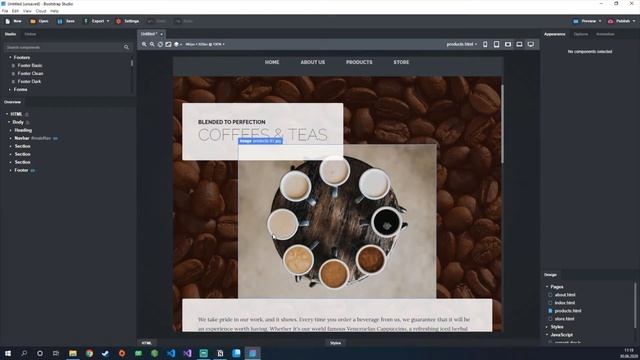This screenshot has width=640, height=360.
Task: Expand the Styles group in Design panel
Action: [547, 327]
